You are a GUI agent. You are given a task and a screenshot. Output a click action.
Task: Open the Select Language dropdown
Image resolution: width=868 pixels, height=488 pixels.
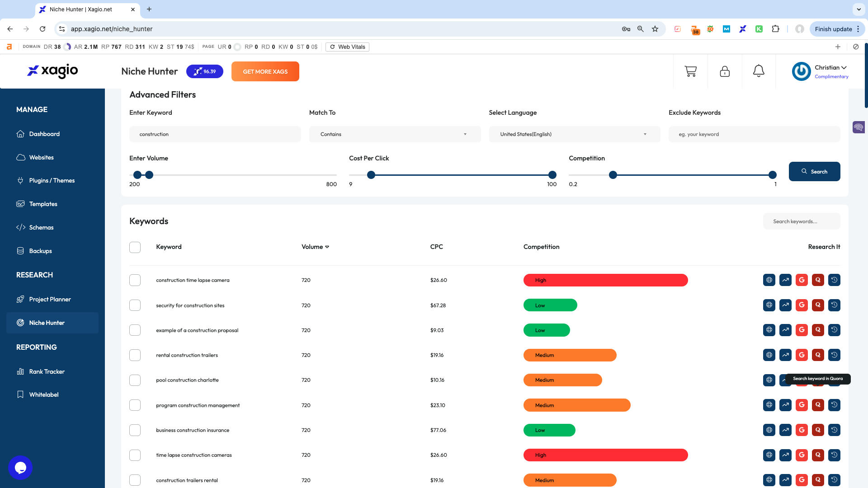tap(574, 134)
